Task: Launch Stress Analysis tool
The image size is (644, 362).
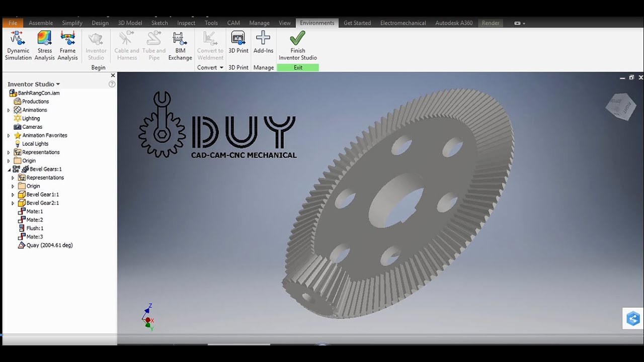Action: coord(44,46)
